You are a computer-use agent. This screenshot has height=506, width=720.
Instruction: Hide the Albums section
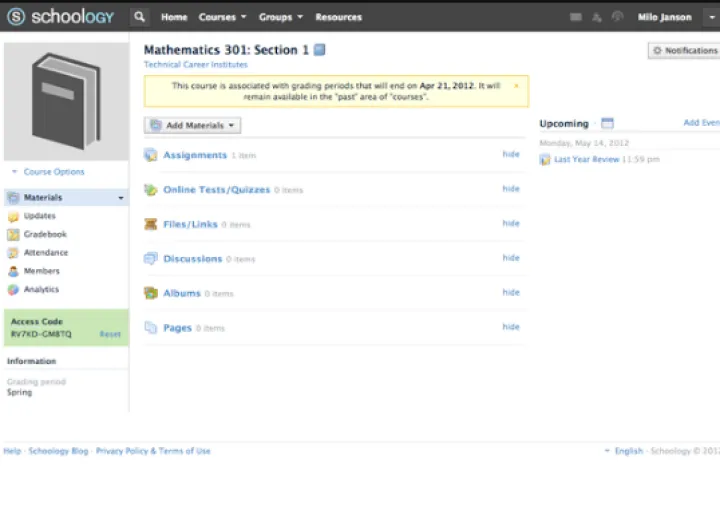(511, 292)
